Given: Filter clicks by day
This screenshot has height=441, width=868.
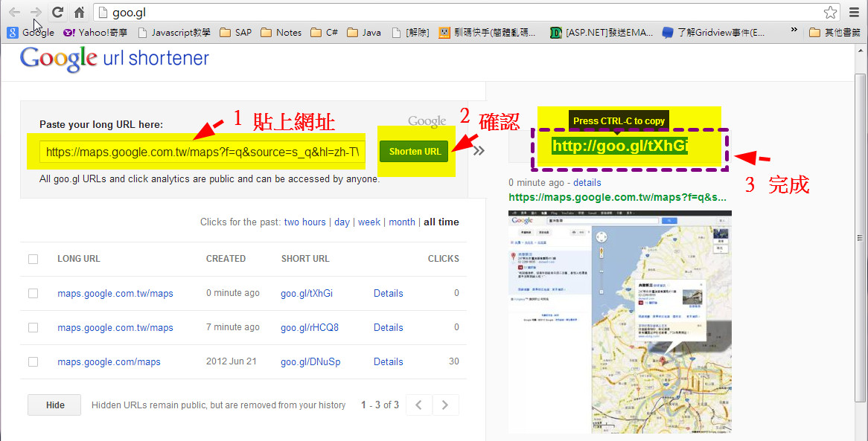Looking at the screenshot, I should pos(342,222).
